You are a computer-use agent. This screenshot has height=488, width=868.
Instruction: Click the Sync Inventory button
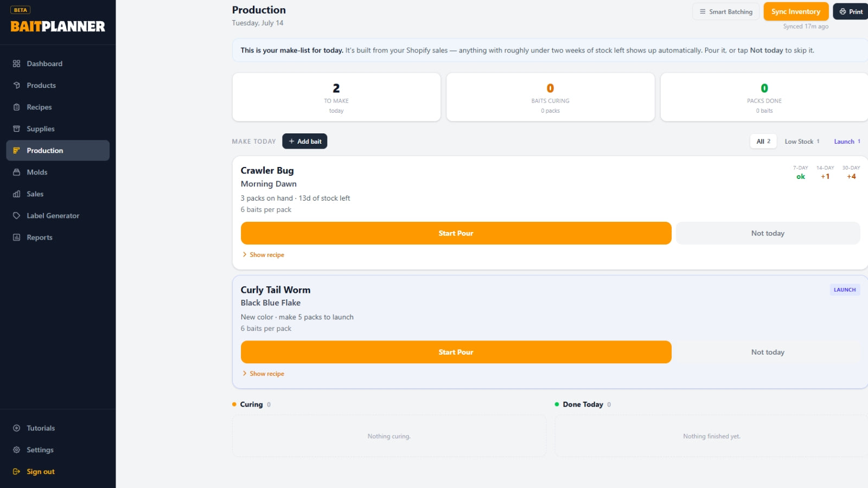[x=796, y=11]
